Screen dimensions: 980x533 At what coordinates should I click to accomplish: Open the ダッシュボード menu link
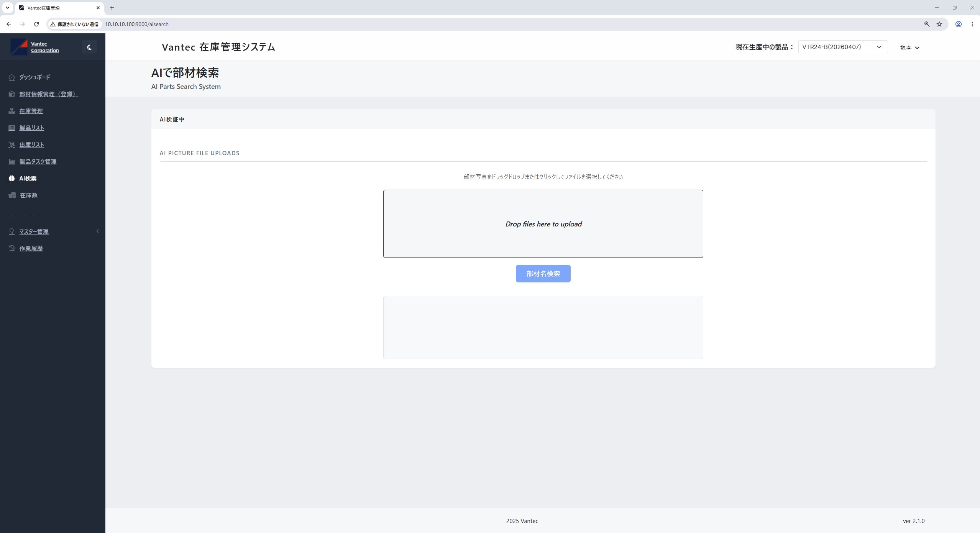point(34,77)
